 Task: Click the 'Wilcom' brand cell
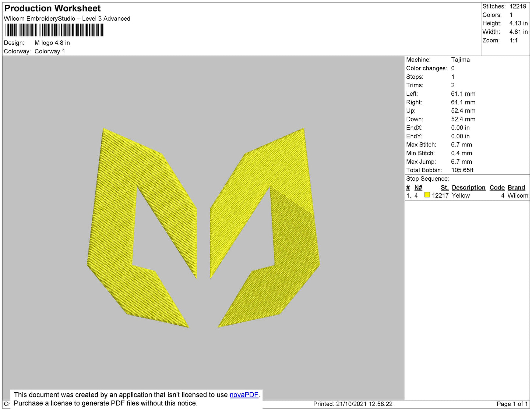[518, 195]
